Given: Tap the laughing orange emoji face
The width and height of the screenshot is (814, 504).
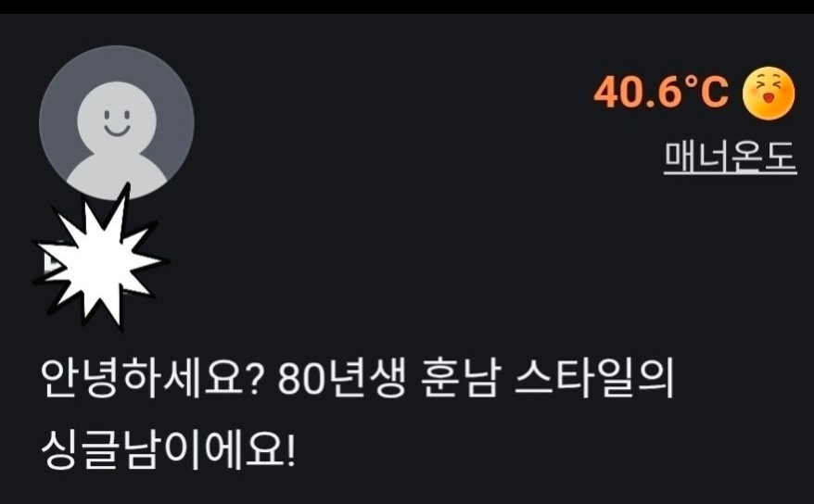Looking at the screenshot, I should click(769, 93).
